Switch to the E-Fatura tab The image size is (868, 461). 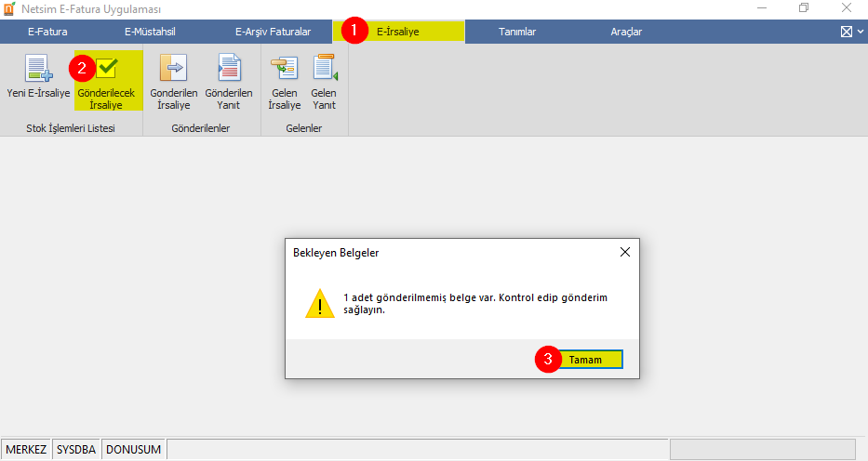point(47,32)
